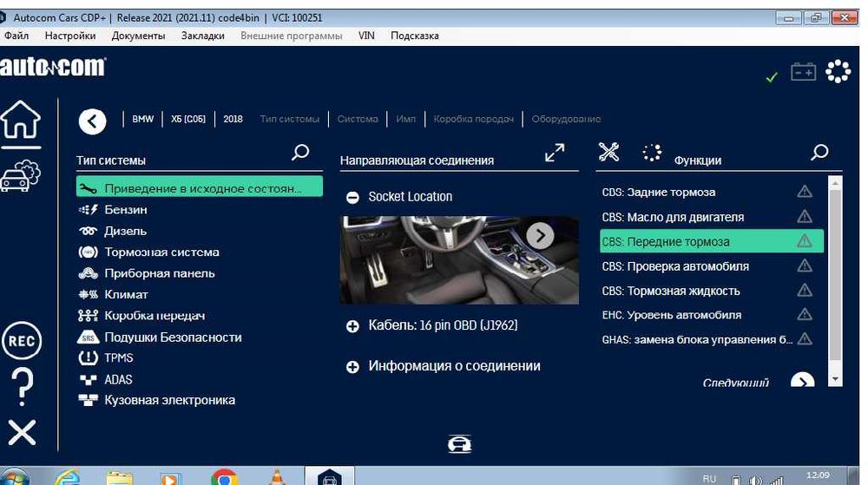Image resolution: width=868 pixels, height=485 pixels.
Task: Choose CBS: Передние тормоза function
Action: point(712,242)
